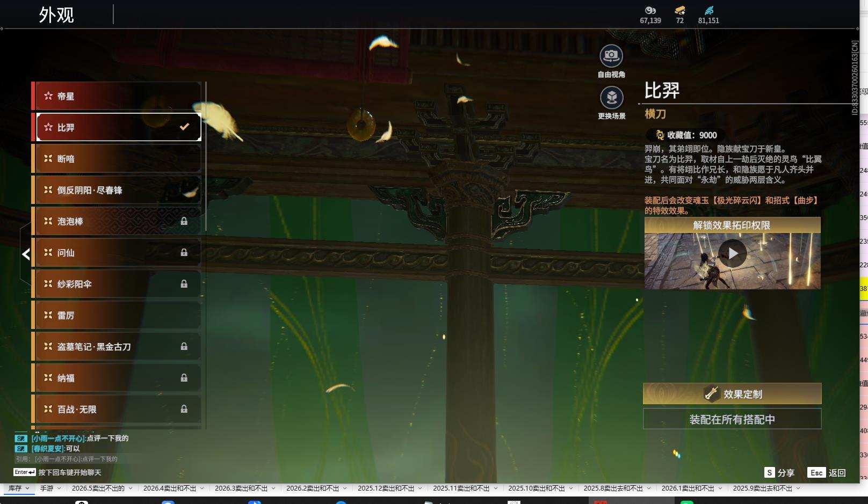Screen dimensions: 868x504
Task: Click the lock icon on 盗墓笔记·黑金古刀 skin
Action: (x=184, y=346)
